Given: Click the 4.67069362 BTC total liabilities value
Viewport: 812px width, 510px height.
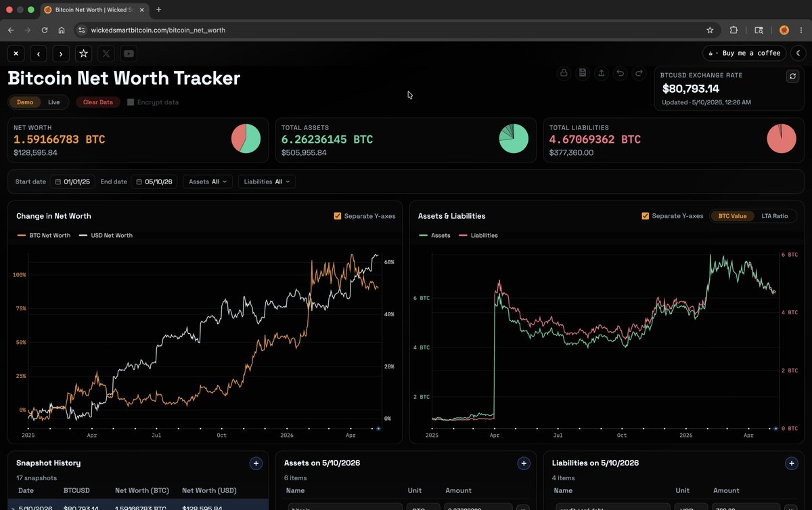Looking at the screenshot, I should point(595,140).
